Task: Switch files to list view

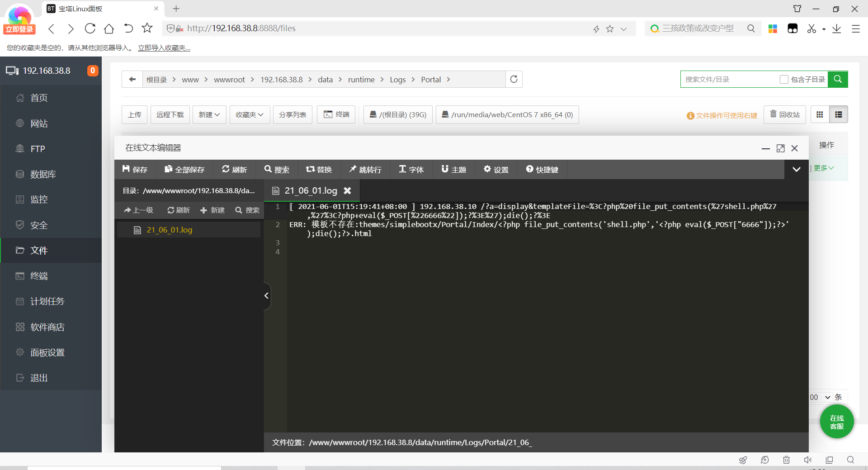Action: click(839, 114)
